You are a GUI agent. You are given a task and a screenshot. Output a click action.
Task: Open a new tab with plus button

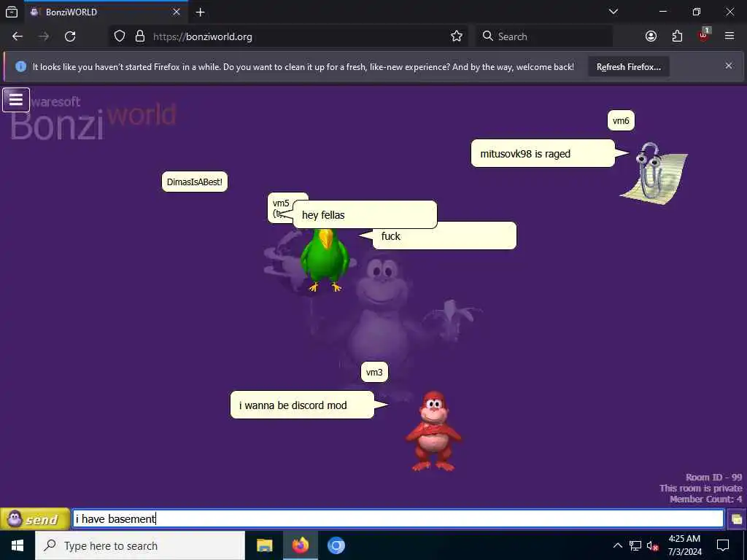coord(201,12)
